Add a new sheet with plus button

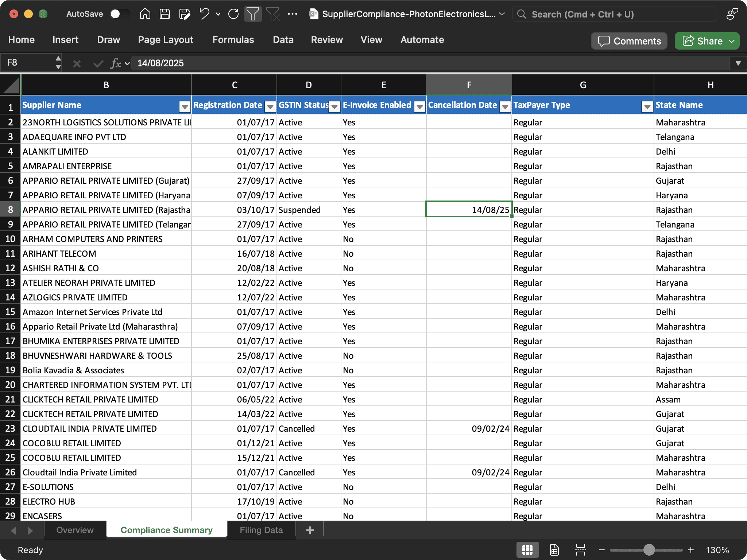pos(310,530)
